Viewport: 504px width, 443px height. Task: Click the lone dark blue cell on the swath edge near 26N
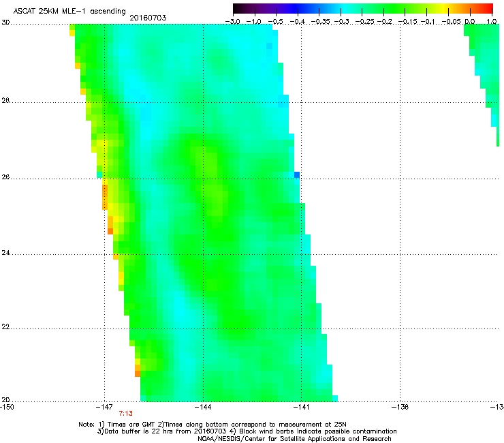(297, 174)
